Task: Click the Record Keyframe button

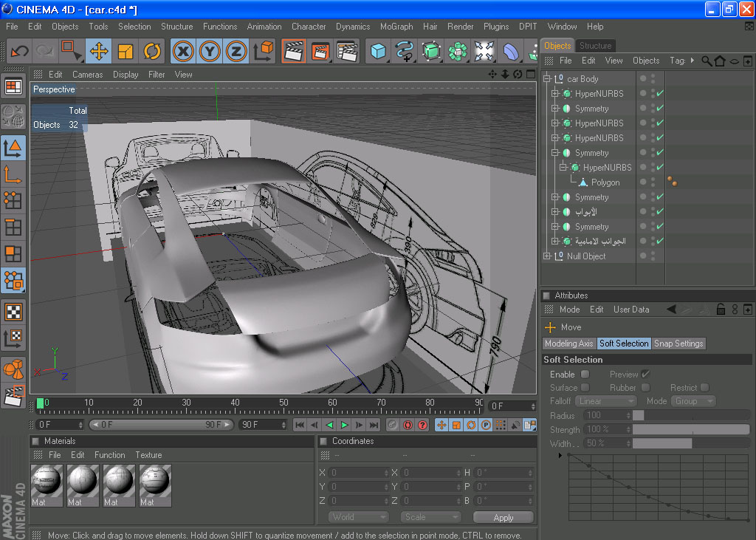Action: pos(393,425)
